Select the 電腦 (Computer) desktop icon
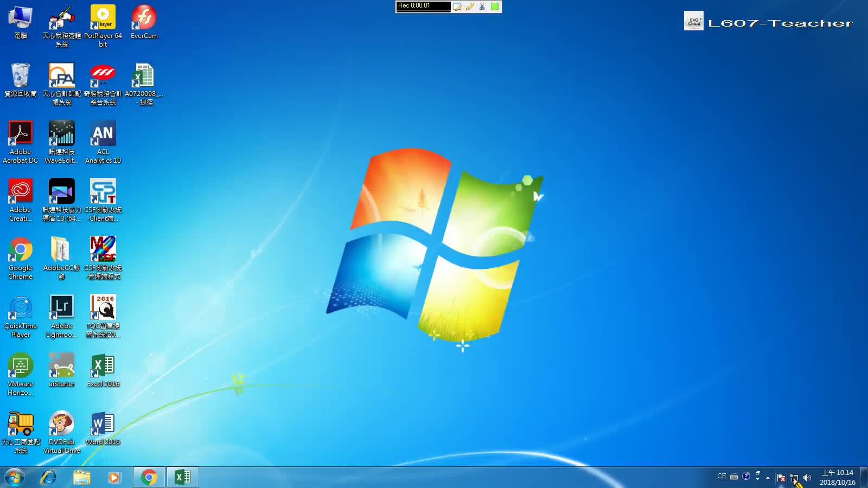 tap(21, 23)
